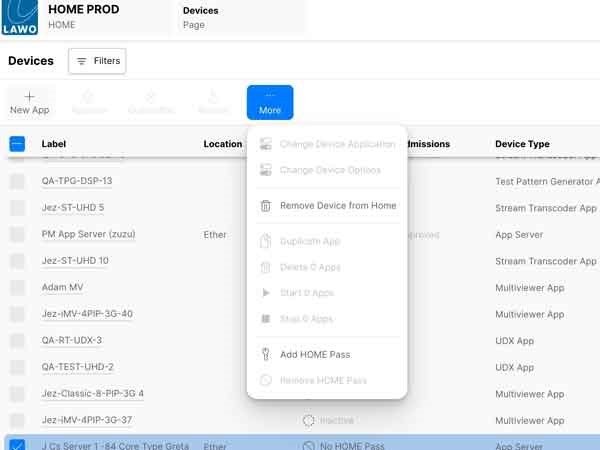Sort by the Location column header

coord(223,144)
